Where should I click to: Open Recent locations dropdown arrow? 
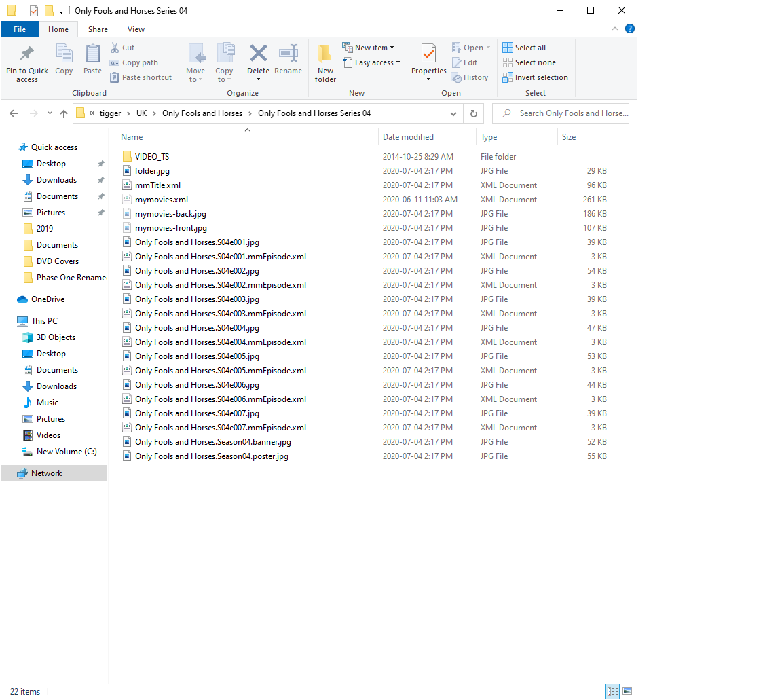tap(50, 113)
